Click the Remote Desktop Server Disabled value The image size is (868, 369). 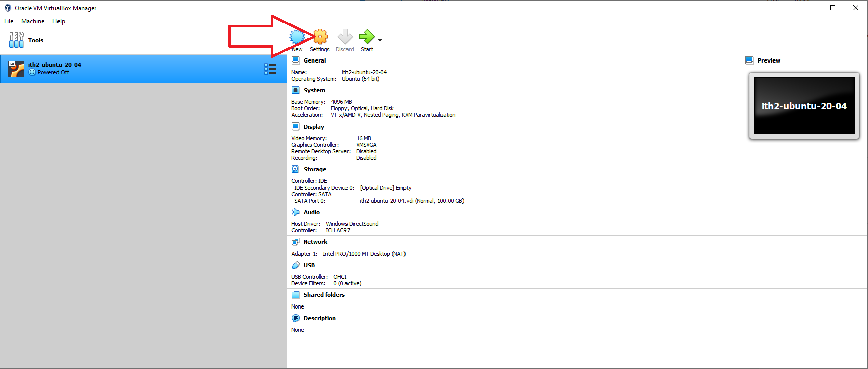tap(366, 151)
